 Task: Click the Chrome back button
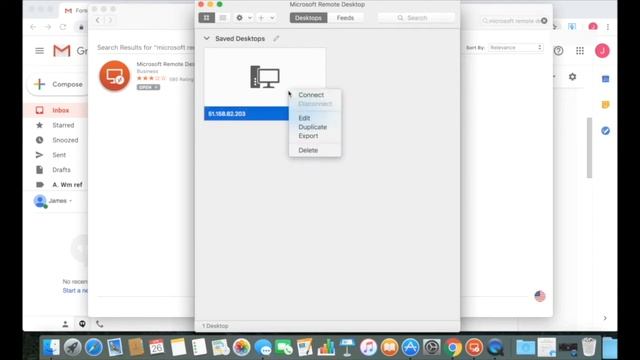[33, 27]
